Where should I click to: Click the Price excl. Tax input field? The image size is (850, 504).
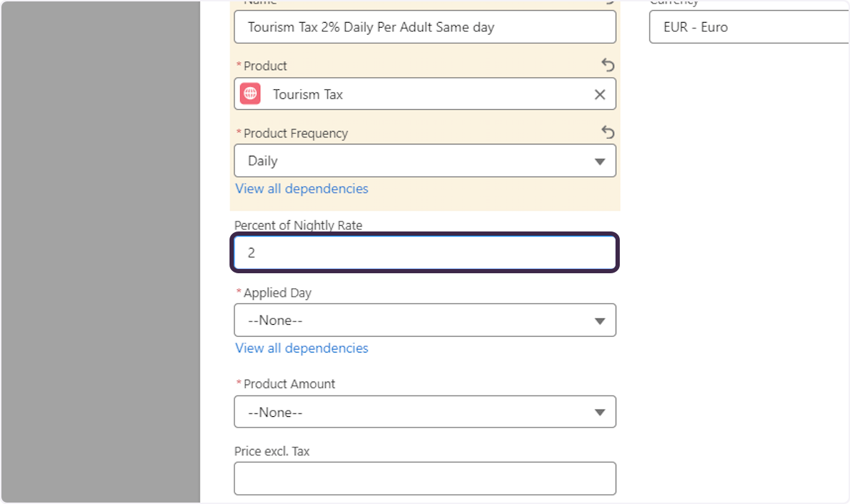pyautogui.click(x=425, y=479)
